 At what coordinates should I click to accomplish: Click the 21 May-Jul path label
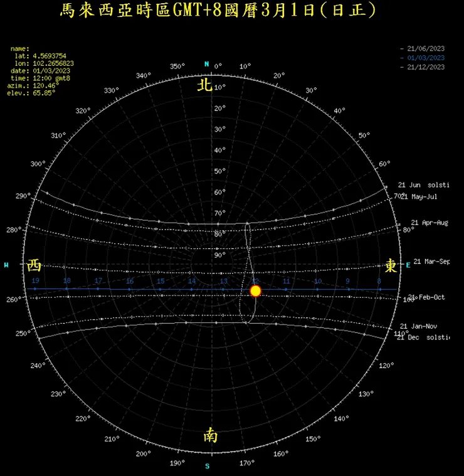click(420, 197)
